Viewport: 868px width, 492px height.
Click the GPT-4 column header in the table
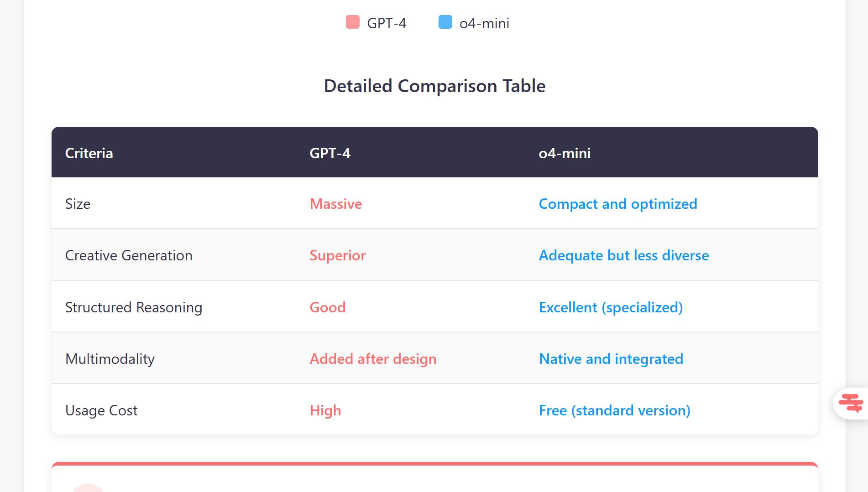click(330, 153)
